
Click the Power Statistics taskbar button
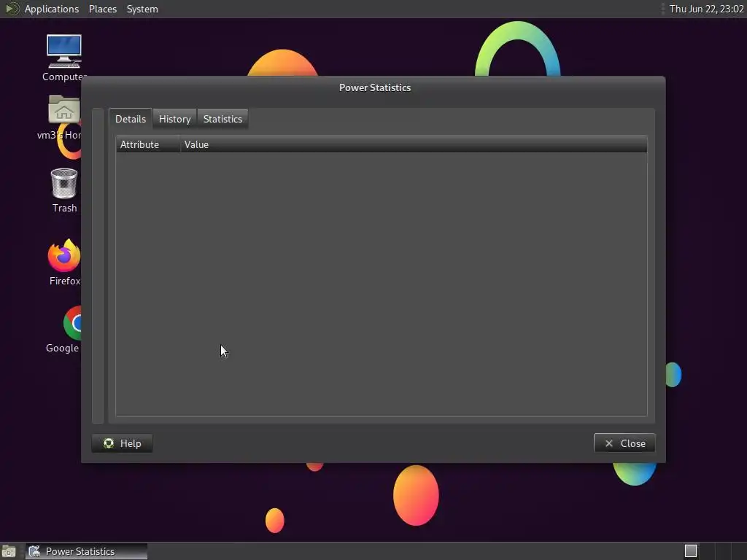pyautogui.click(x=86, y=551)
